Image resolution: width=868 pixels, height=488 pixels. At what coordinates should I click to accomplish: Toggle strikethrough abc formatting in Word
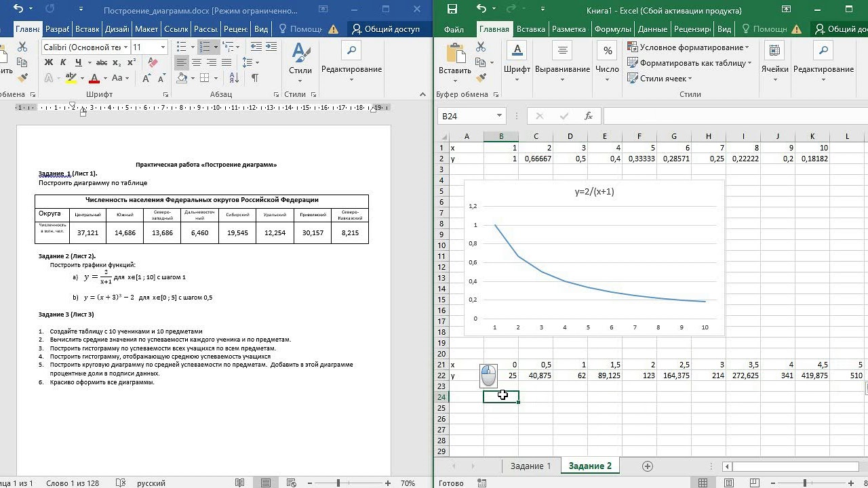pos(101,62)
